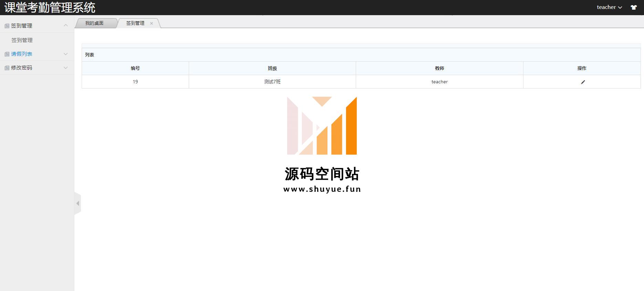
Task: Open the 签到管理 submenu item
Action: pyautogui.click(x=22, y=40)
